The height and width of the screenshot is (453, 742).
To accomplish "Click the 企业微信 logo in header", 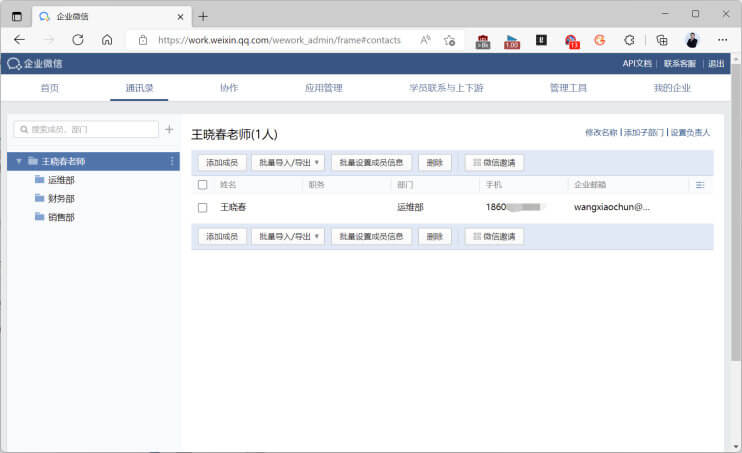I will [35, 63].
